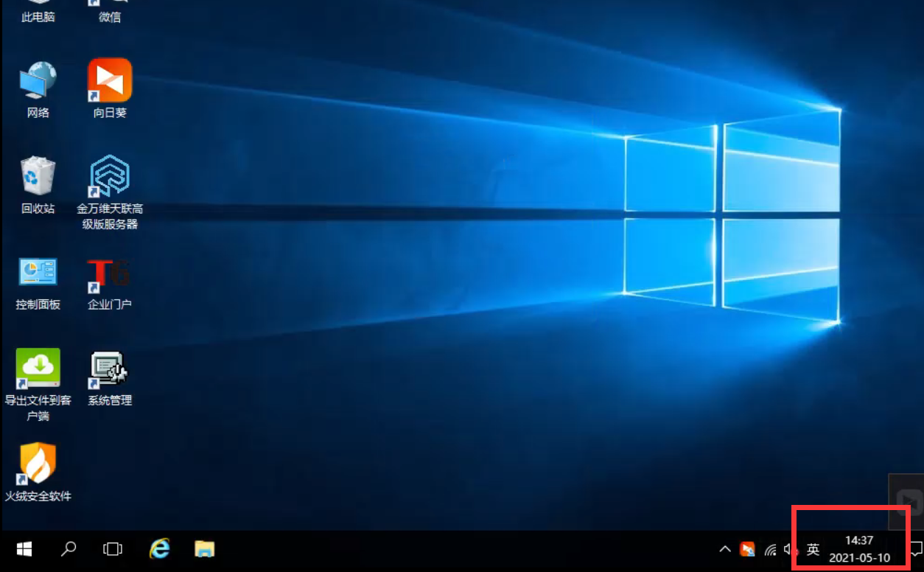924x572 pixels.
Task: Select the 微信 desktop shortcut
Action: 110,13
